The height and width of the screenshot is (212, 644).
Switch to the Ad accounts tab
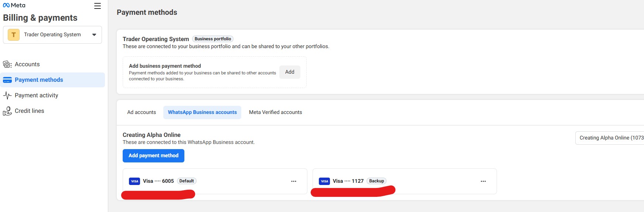pos(142,112)
